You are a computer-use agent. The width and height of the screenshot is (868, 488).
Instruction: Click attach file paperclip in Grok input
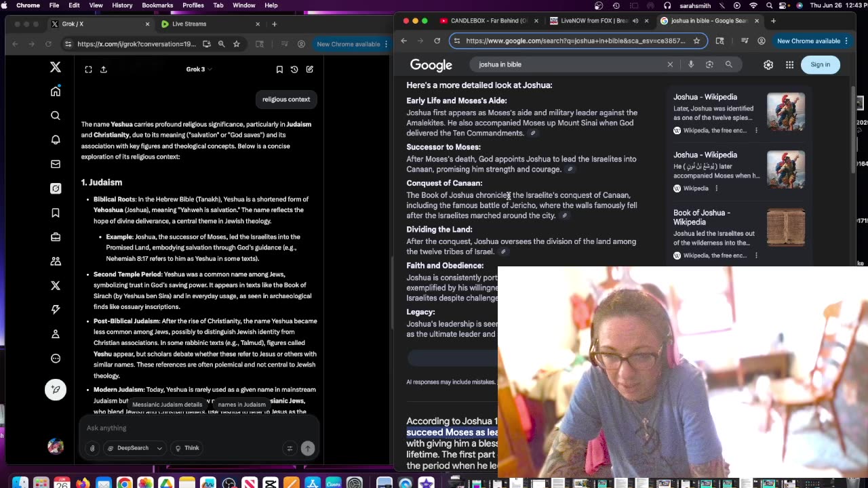[x=93, y=448]
